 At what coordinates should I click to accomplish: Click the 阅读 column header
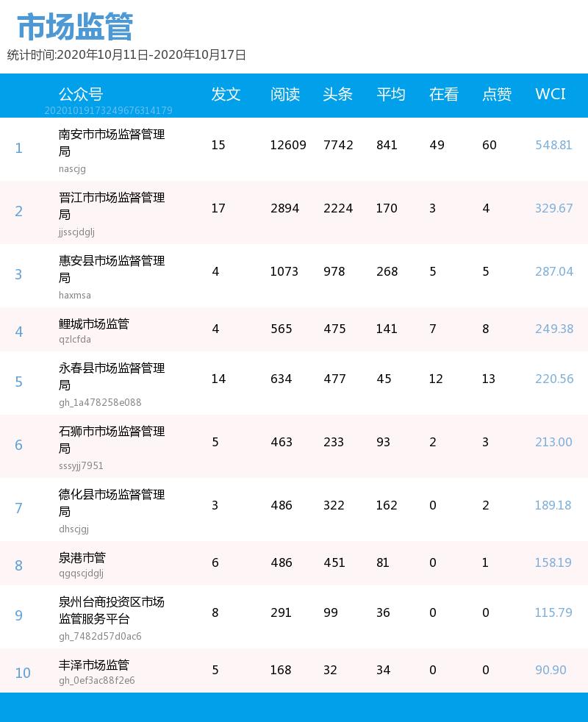(285, 94)
